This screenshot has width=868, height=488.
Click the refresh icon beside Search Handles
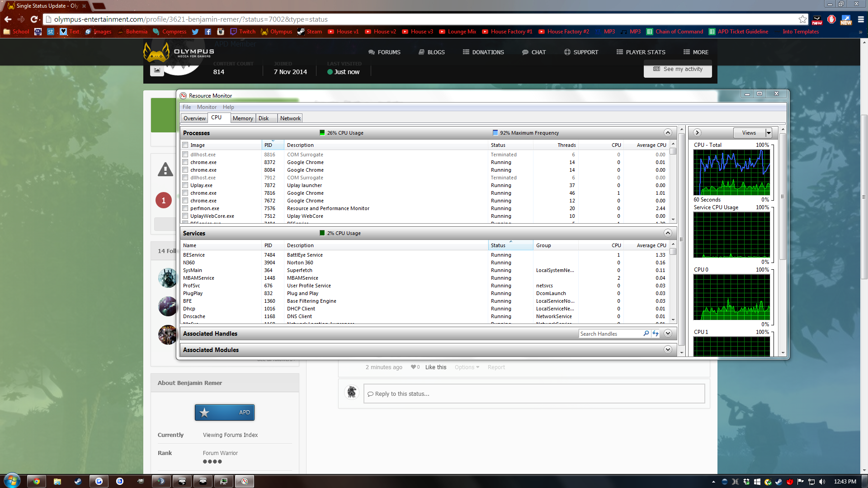click(x=656, y=333)
